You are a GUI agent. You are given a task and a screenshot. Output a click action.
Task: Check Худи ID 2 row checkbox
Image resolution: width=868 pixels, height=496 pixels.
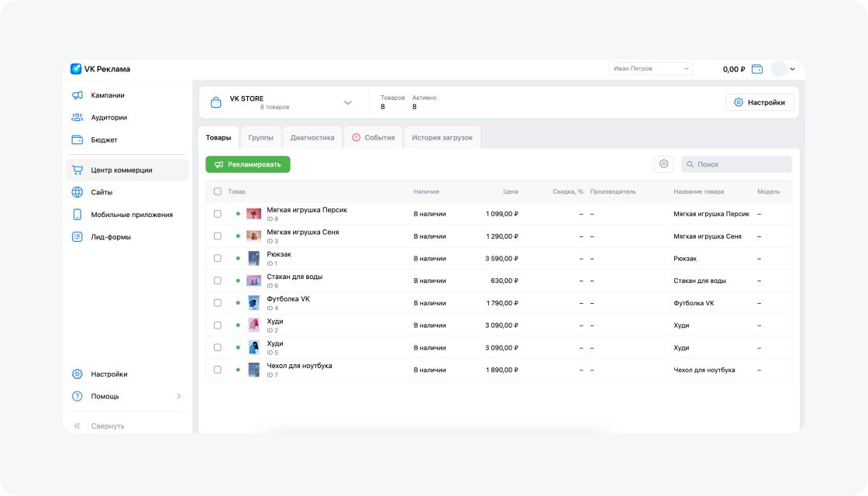218,325
